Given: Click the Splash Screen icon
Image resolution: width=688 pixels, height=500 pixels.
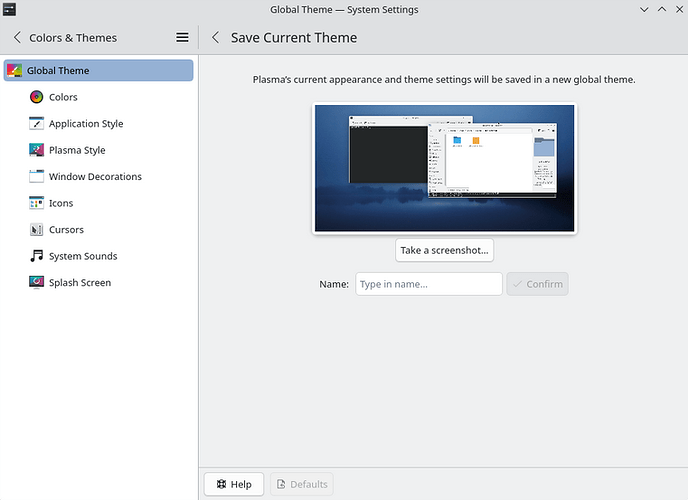Looking at the screenshot, I should tap(36, 282).
